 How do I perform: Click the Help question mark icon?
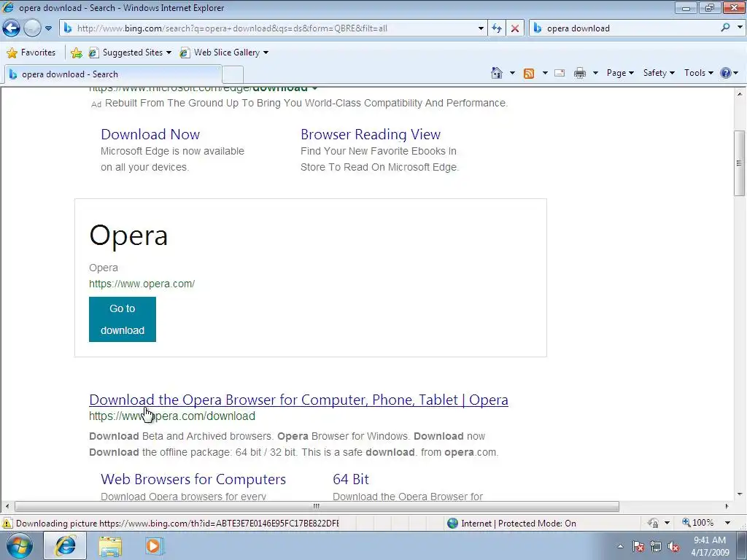[x=726, y=73]
